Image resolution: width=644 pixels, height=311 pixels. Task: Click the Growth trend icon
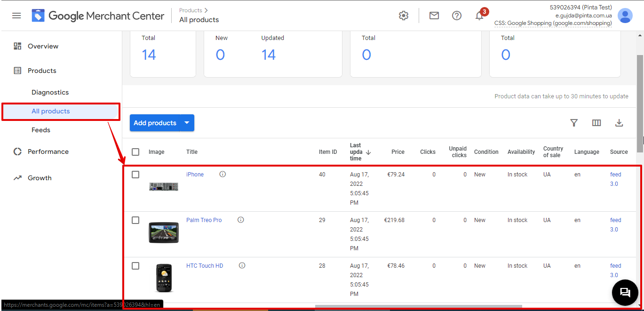tap(17, 178)
